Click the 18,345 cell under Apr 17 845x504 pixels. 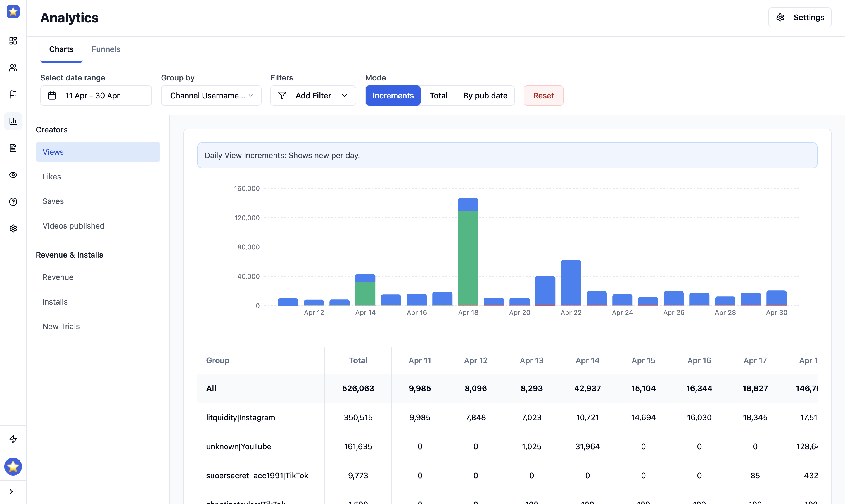tap(755, 417)
